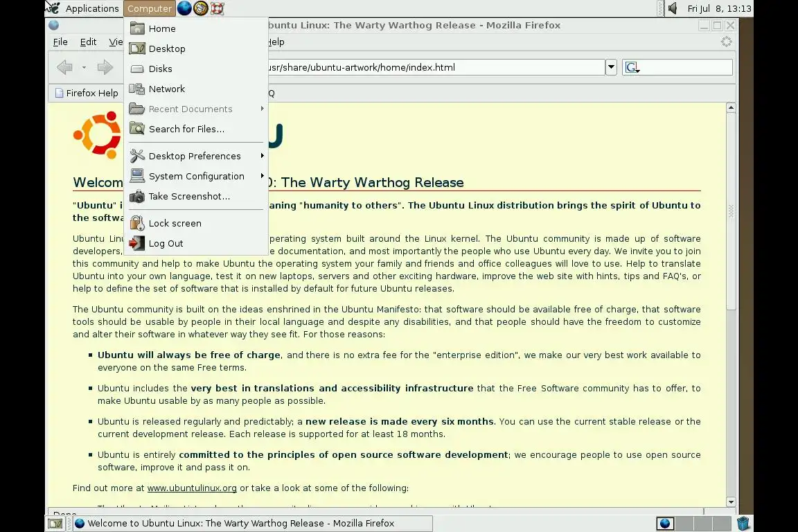Expand Desktop Preferences submenu arrow
798x532 pixels.
pyautogui.click(x=262, y=156)
